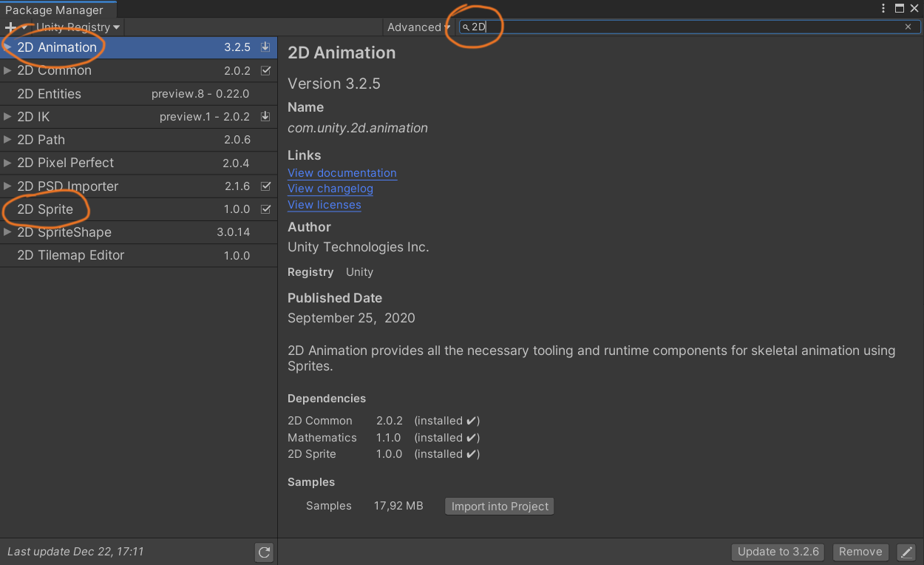Click inside the package search field
This screenshot has width=924, height=565.
pyautogui.click(x=680, y=27)
